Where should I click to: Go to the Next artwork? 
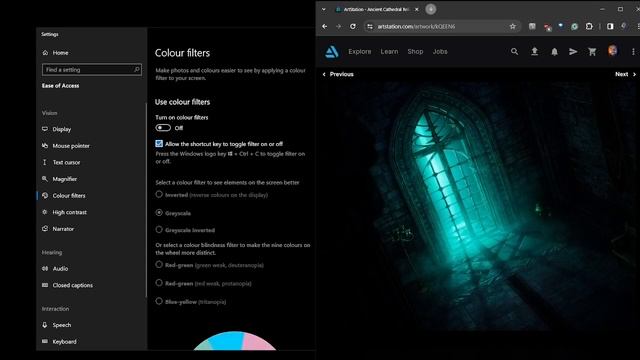pos(626,74)
